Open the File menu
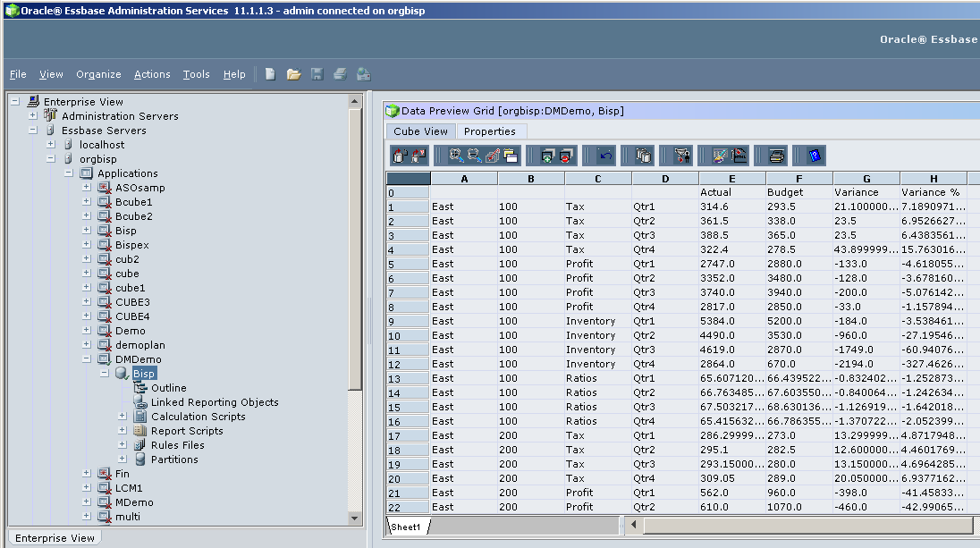 pos(18,74)
